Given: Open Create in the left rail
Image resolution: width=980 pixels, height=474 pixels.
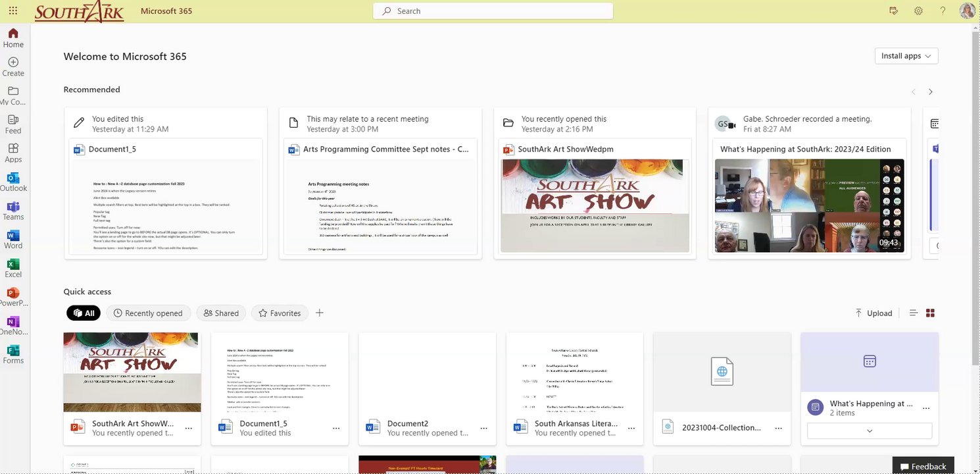Looking at the screenshot, I should (13, 67).
